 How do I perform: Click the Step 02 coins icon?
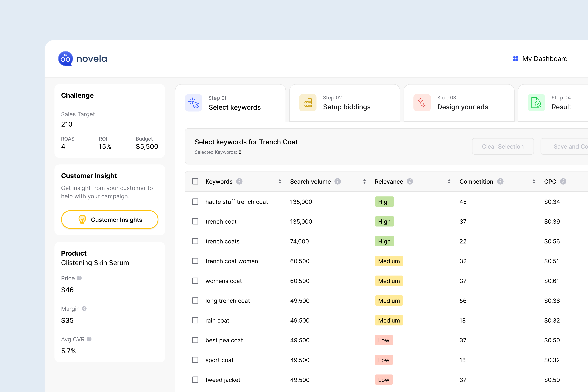pyautogui.click(x=308, y=102)
